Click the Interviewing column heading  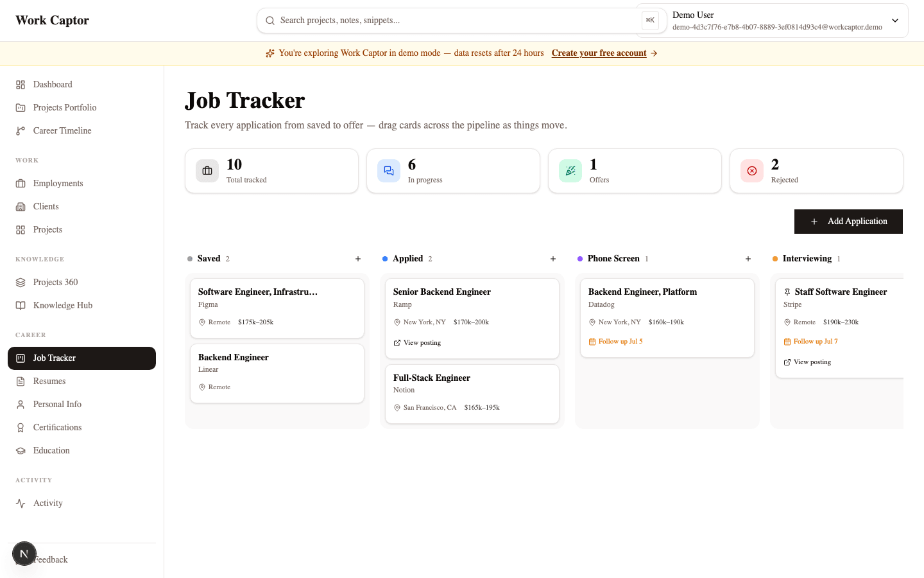tap(807, 259)
